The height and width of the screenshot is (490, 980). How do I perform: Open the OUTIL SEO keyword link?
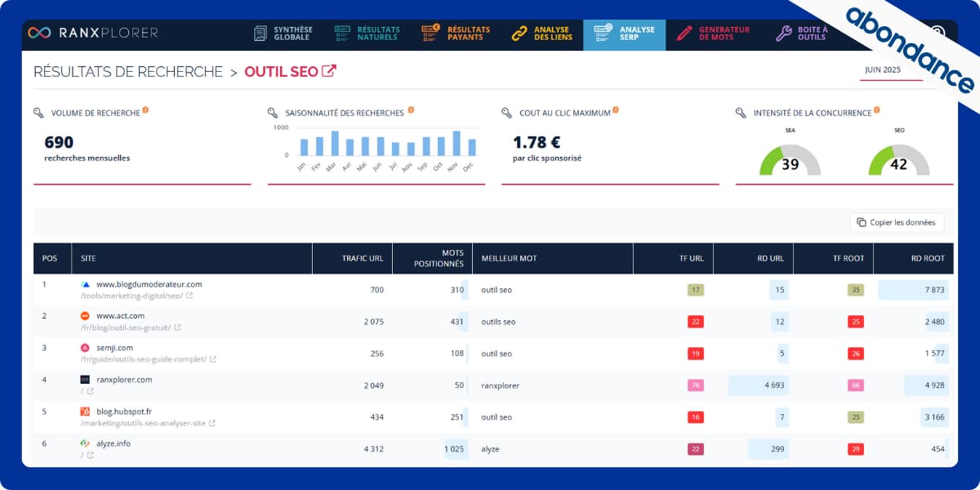pos(281,72)
